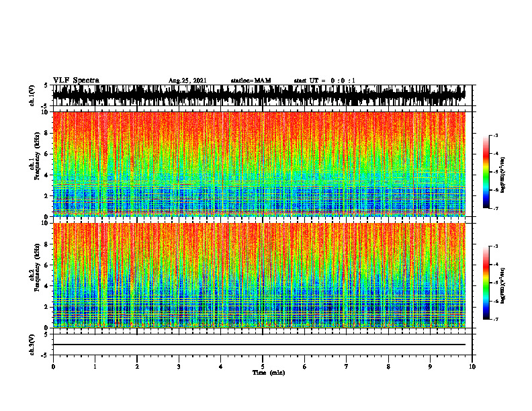Viewport: 532px width, 411px height.
Task: Click the "2" kHz tick of ch.2 spectrogram
Action: click(x=47, y=307)
